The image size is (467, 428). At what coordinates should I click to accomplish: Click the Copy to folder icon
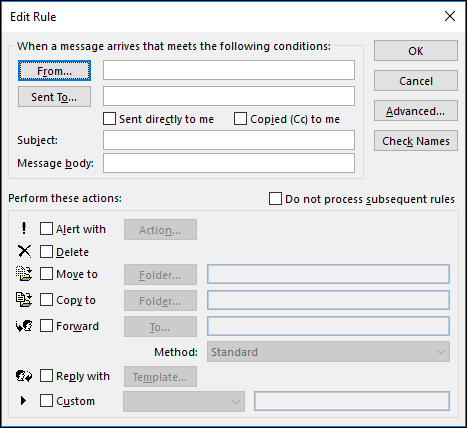24,300
